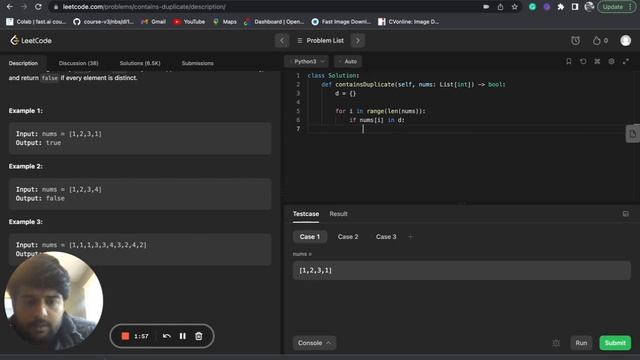Viewport: 640px width, 360px height.
Task: Toggle fullscreen editor icon
Action: [x=625, y=61]
